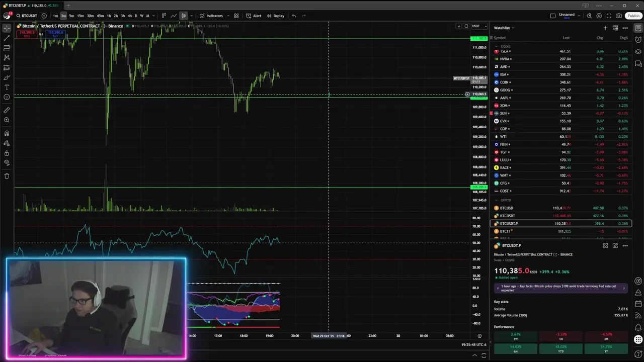
Task: Collapse the bottom panel arrow
Action: (x=474, y=355)
